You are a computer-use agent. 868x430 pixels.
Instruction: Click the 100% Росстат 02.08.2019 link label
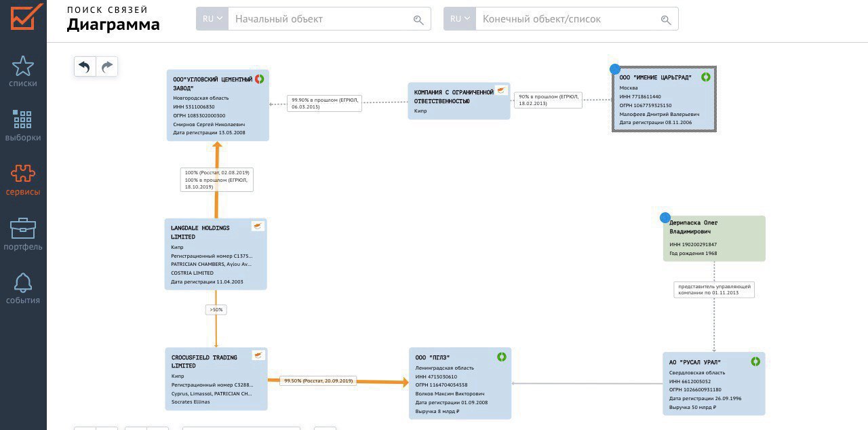217,180
